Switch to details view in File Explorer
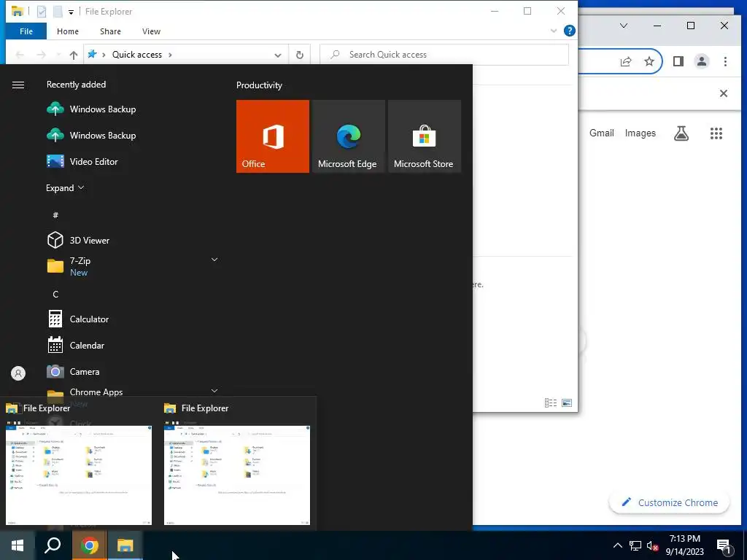This screenshot has width=747, height=560. tap(551, 402)
